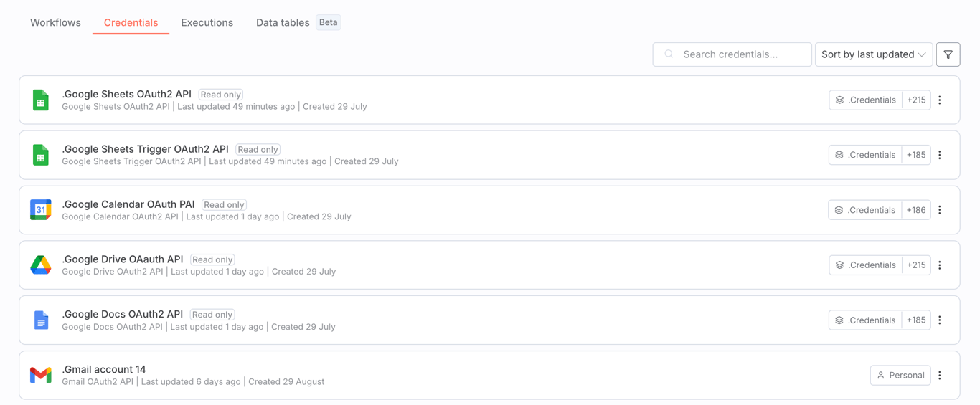
Task: Switch to the Executions tab
Action: click(207, 22)
